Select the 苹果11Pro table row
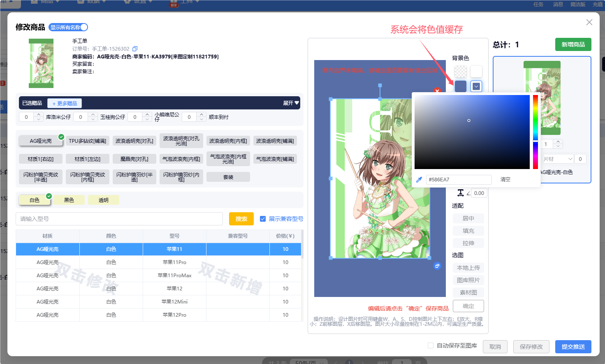The height and width of the screenshot is (364, 605). pos(158,262)
